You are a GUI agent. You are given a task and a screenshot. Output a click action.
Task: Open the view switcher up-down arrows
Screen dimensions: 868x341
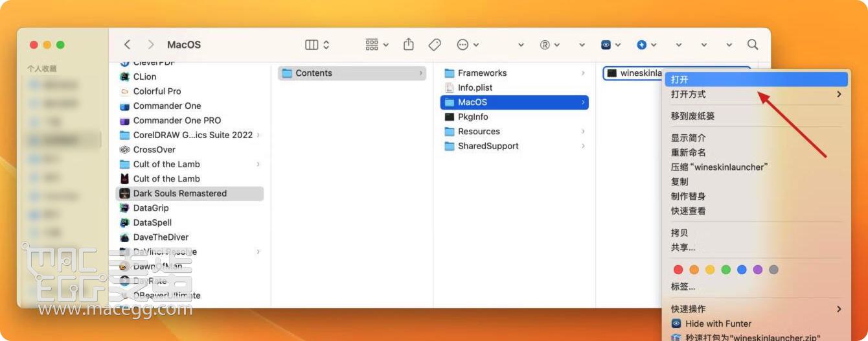(326, 45)
